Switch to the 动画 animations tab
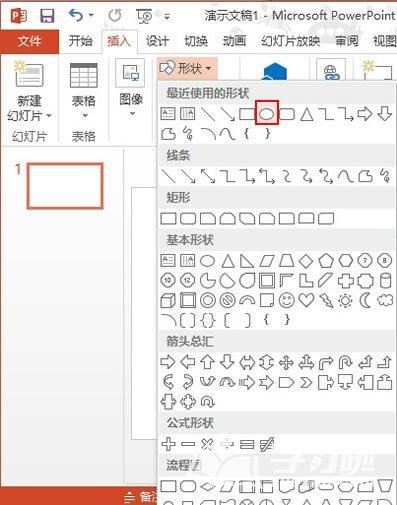 click(x=234, y=41)
